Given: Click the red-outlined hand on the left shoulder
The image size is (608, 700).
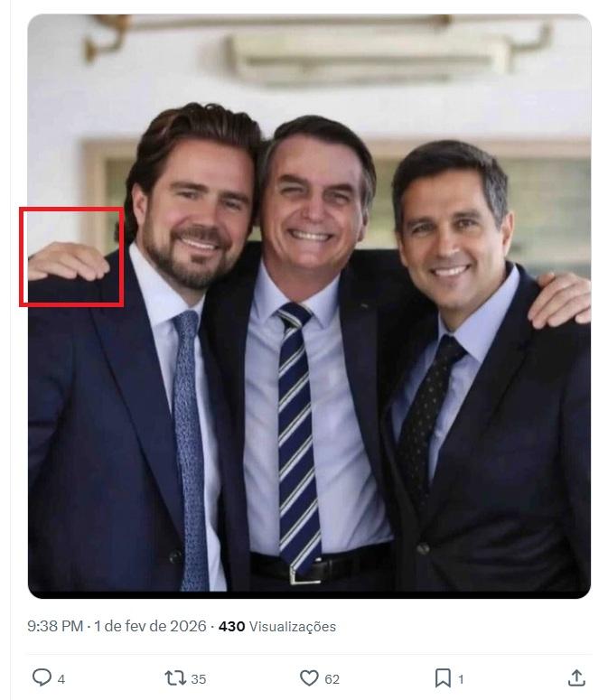Looking at the screenshot, I should (71, 259).
